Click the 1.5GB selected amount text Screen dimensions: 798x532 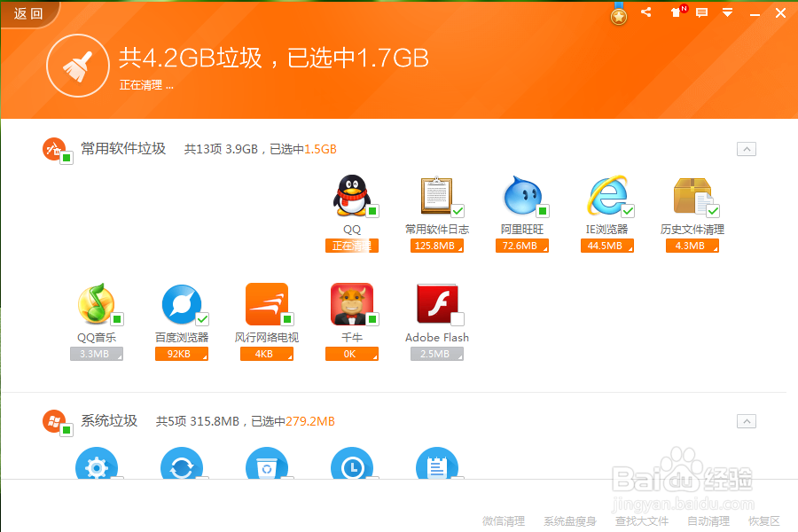[320, 149]
